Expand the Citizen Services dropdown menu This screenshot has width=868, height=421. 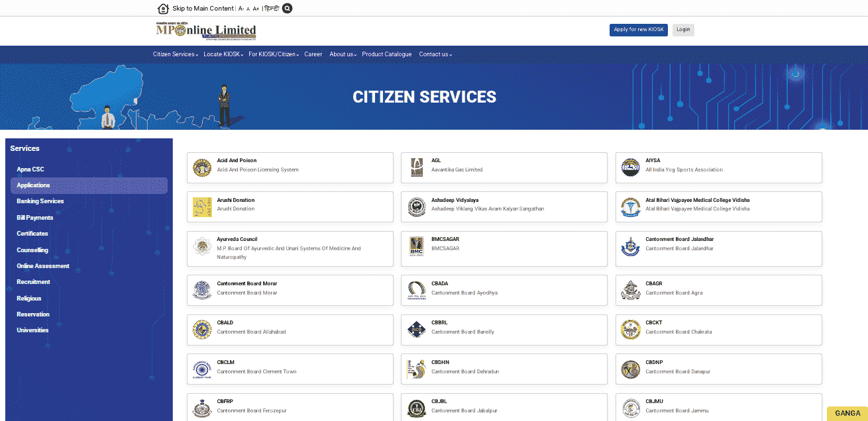click(x=176, y=54)
